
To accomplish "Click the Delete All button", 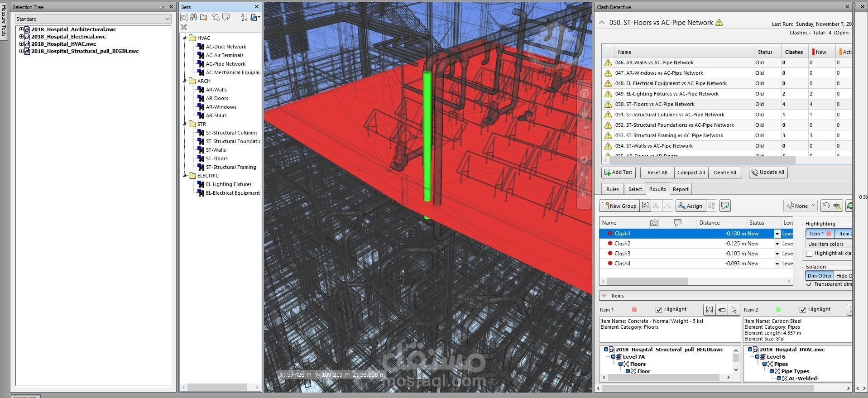I will (x=725, y=173).
